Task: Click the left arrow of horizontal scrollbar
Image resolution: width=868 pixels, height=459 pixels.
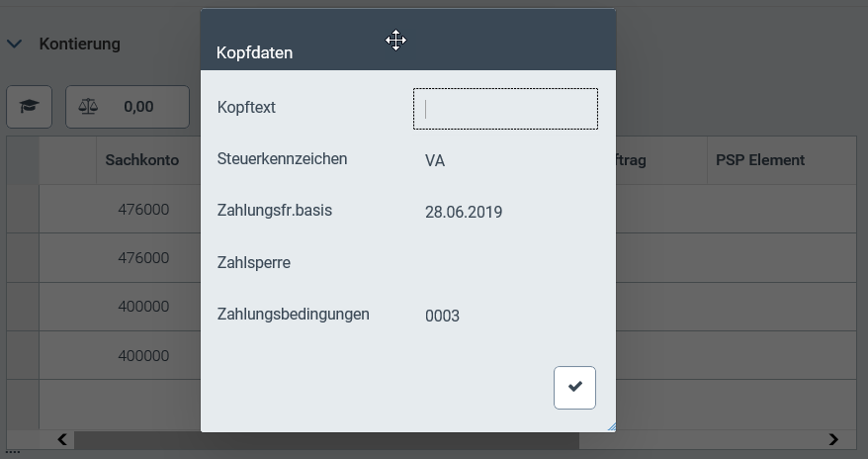Action: [x=61, y=439]
